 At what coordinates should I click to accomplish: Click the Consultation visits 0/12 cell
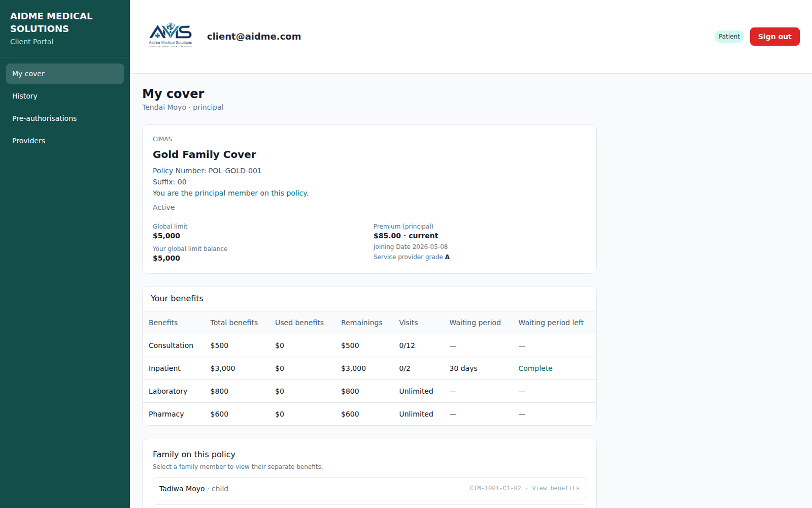407,345
